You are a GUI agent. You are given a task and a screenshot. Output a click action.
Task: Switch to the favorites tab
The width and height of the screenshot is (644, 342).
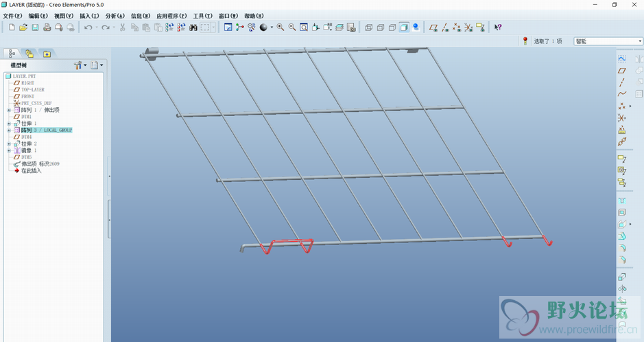pyautogui.click(x=47, y=54)
